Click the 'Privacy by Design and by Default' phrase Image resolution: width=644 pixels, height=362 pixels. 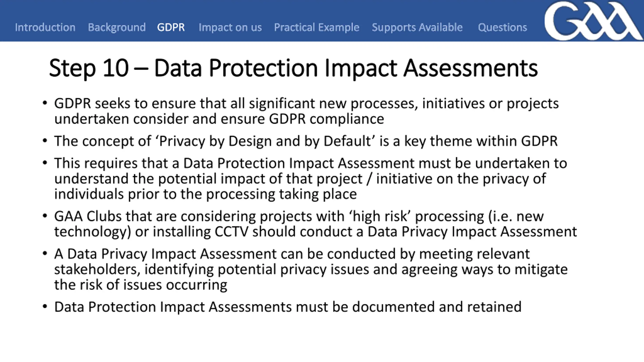(265, 141)
